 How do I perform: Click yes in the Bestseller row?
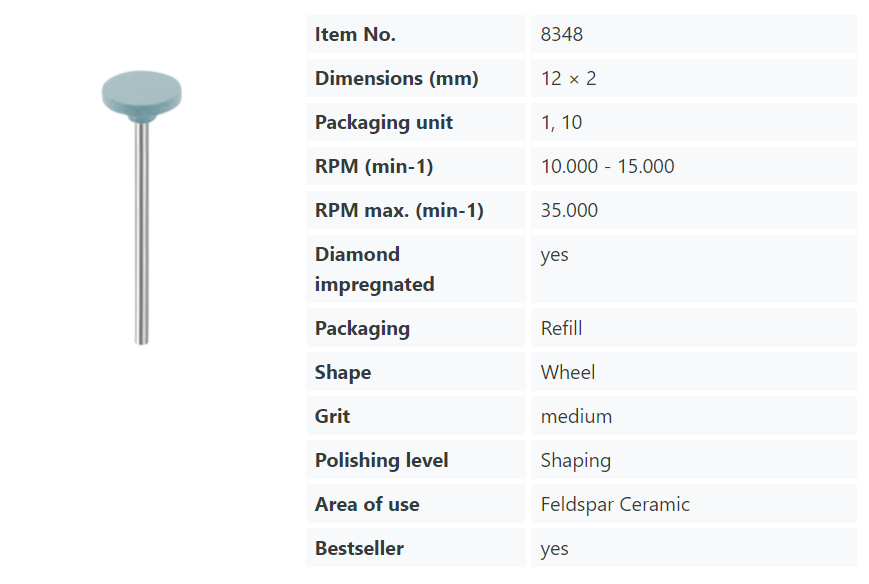click(x=554, y=548)
